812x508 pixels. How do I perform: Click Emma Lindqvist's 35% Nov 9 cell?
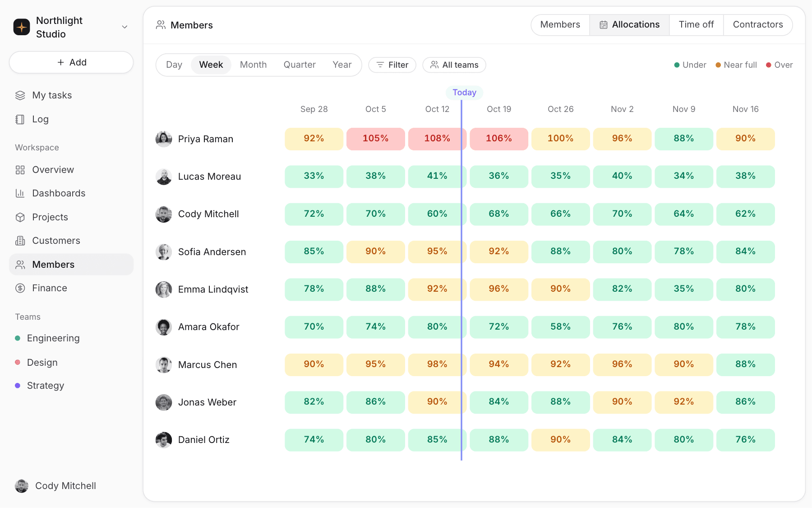tap(684, 289)
